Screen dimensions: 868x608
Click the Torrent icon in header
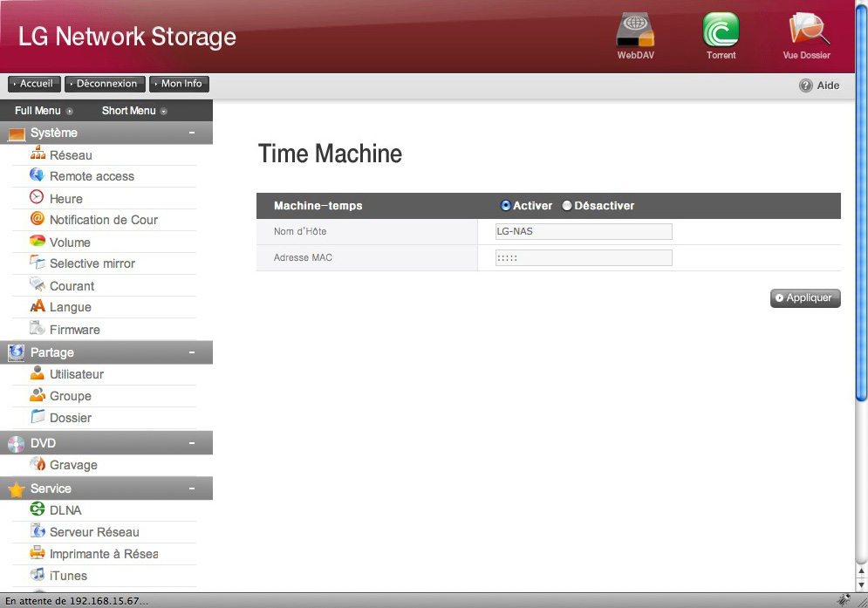[x=721, y=31]
